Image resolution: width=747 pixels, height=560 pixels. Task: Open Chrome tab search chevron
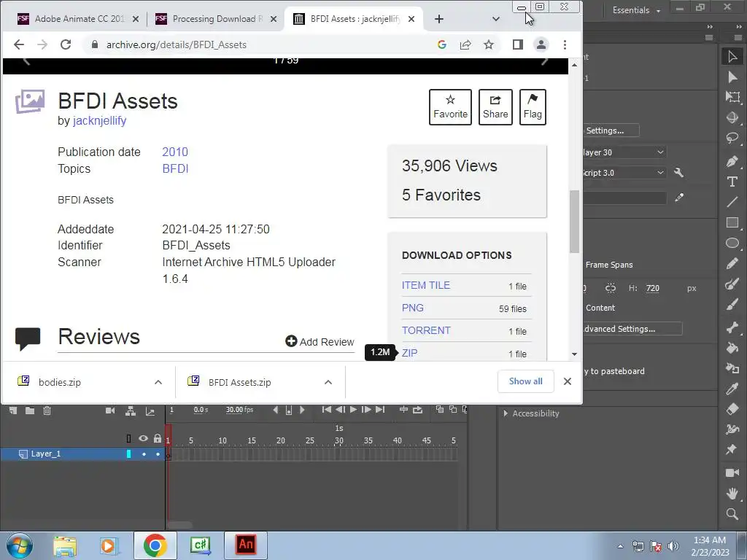coord(496,19)
